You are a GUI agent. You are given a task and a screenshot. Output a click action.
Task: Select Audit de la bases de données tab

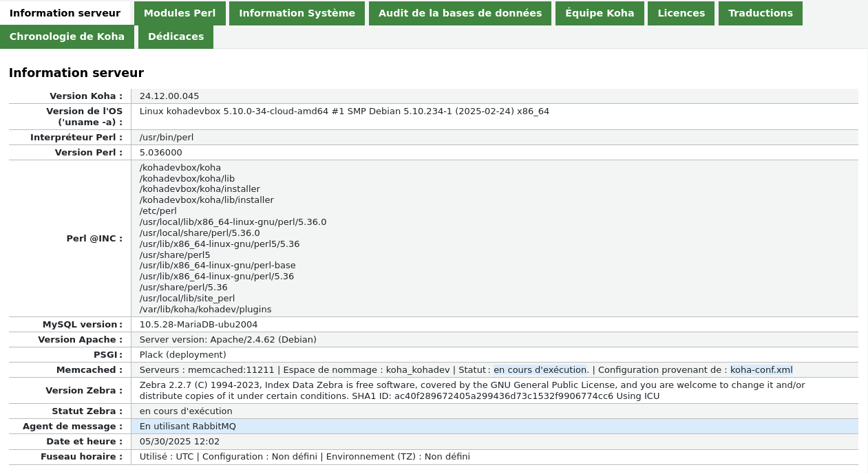460,13
